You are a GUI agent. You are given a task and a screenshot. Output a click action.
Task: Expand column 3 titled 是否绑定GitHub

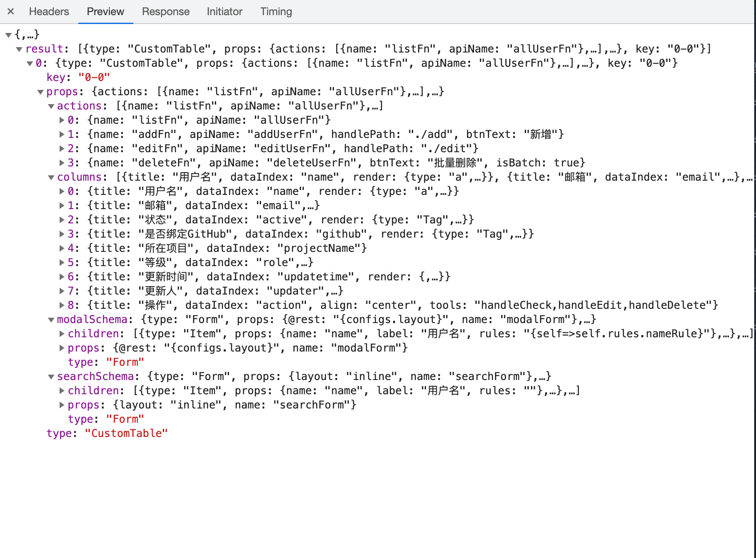[62, 234]
